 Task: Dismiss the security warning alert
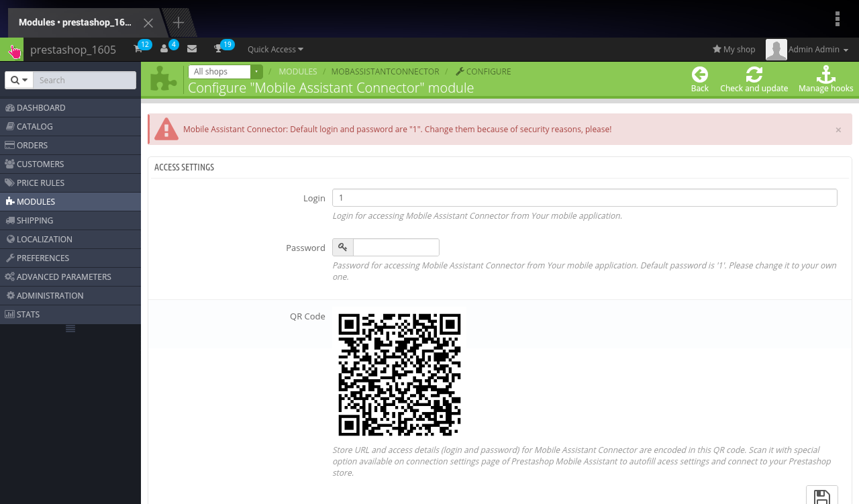838,130
